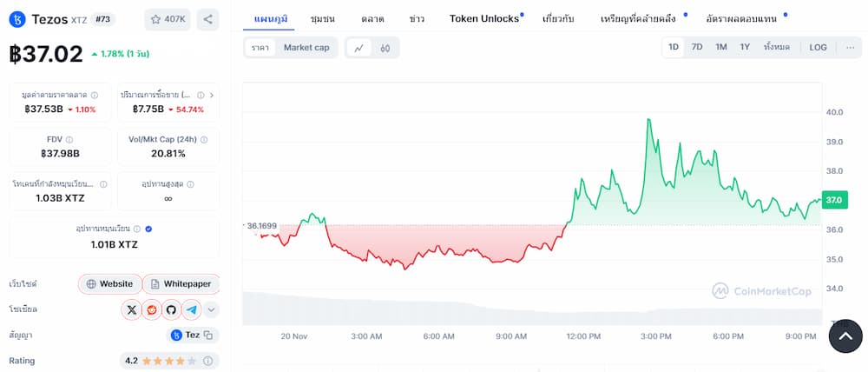Click the ฿37.98B FDV value
Viewport: 868px width, 372px height.
tap(61, 154)
